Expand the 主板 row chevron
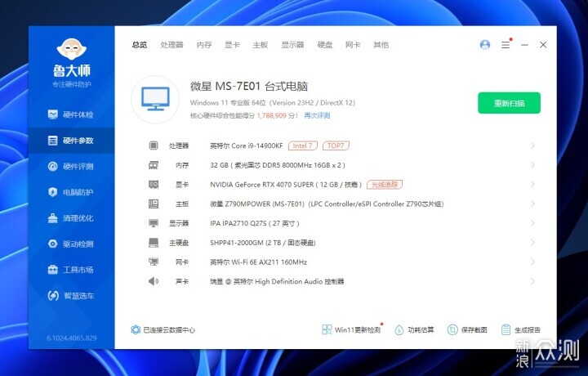This screenshot has height=376, width=588. (532, 204)
